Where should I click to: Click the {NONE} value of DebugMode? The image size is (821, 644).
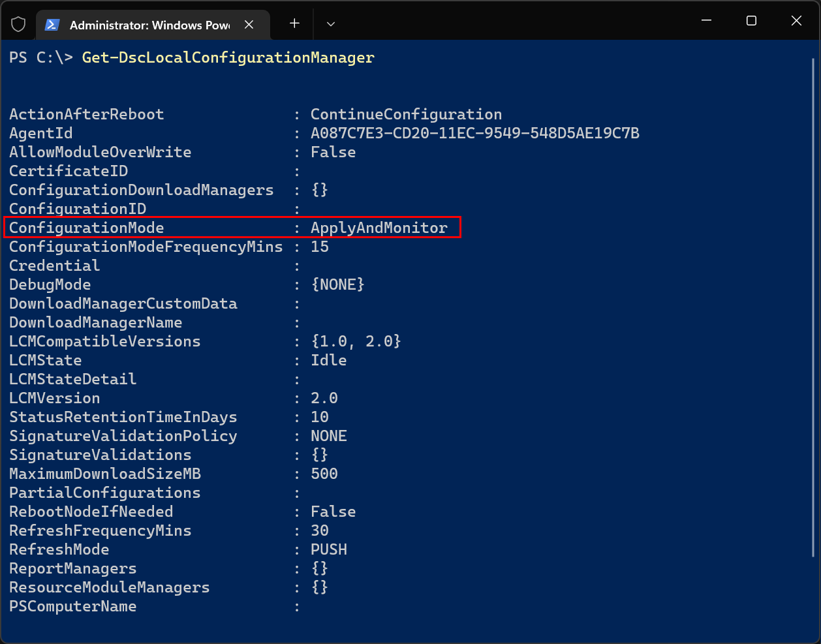pos(338,284)
